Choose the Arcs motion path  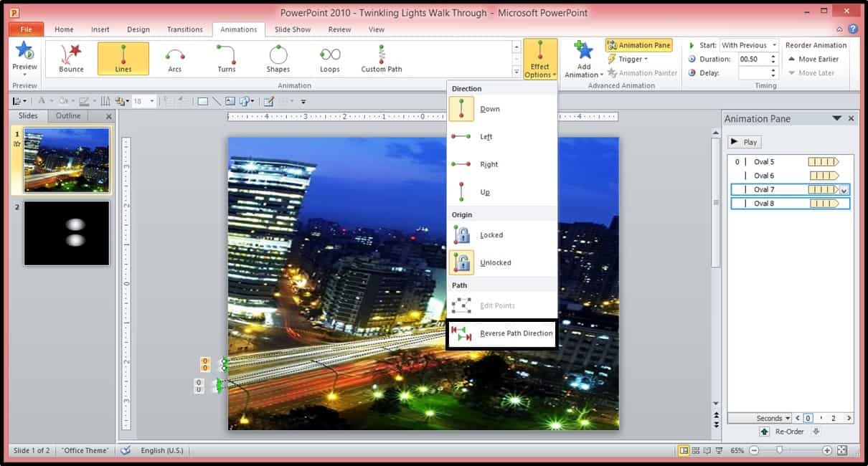point(175,59)
